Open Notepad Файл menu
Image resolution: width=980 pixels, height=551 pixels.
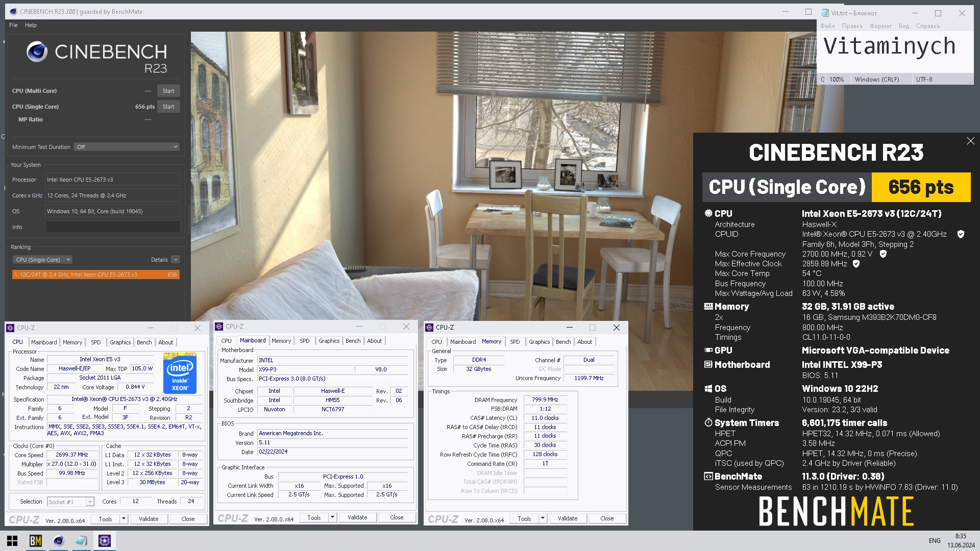point(828,26)
